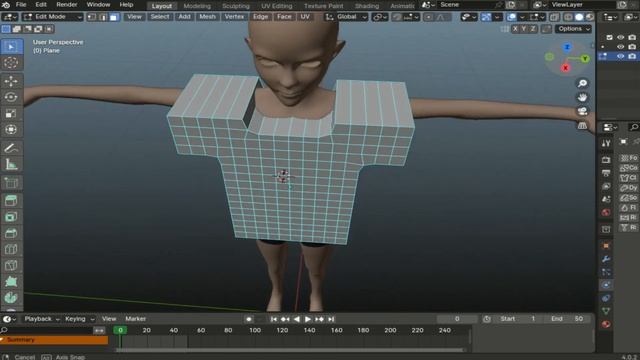Image resolution: width=640 pixels, height=360 pixels.
Task: Select the Bevel tool
Action: 11,233
